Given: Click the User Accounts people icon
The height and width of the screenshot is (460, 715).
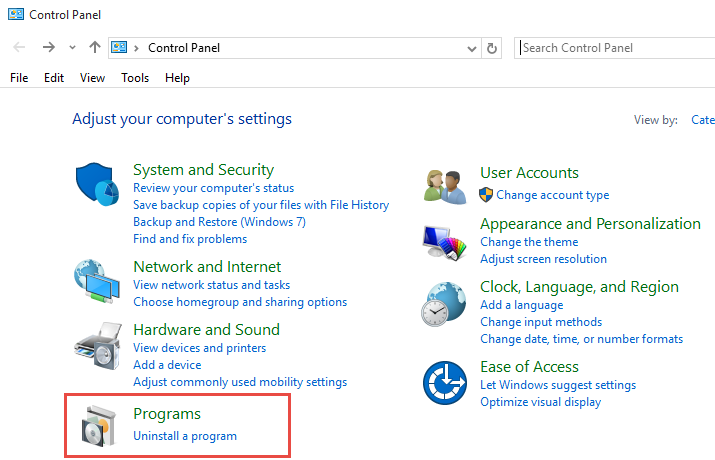Looking at the screenshot, I should (445, 186).
